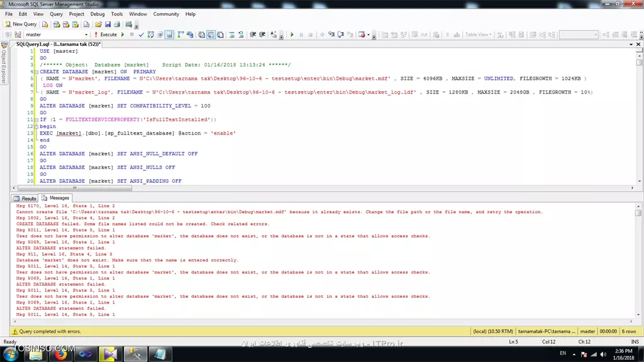The height and width of the screenshot is (362, 644).
Task: Open an Analysis Services DMX Query
Action: tap(65, 25)
